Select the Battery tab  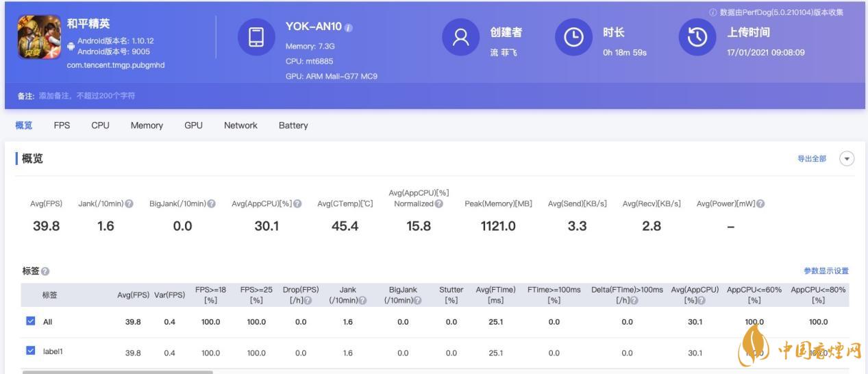(x=293, y=125)
